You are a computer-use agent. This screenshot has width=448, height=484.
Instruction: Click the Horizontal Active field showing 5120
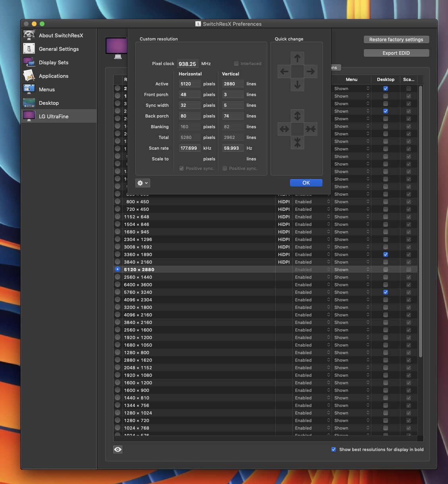click(x=189, y=84)
